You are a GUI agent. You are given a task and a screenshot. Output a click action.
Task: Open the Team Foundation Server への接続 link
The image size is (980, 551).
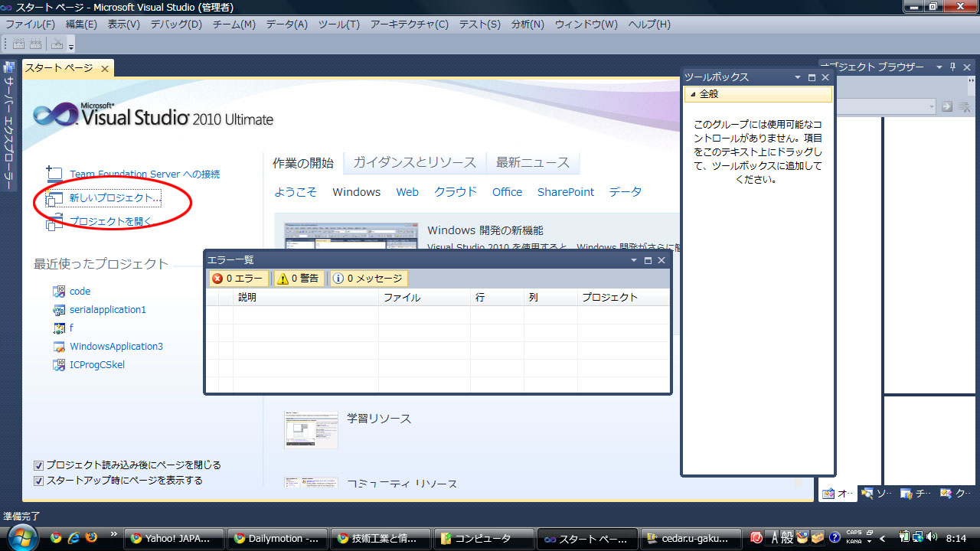click(x=145, y=174)
